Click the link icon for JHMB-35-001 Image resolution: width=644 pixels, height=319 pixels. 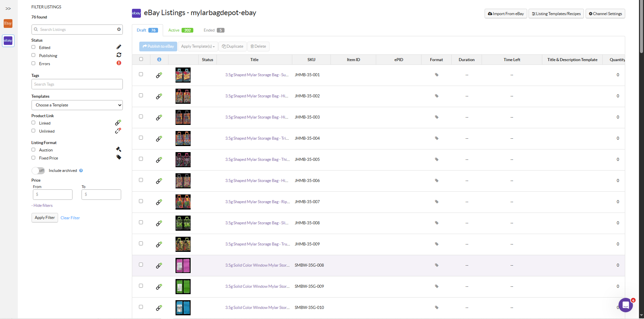159,75
